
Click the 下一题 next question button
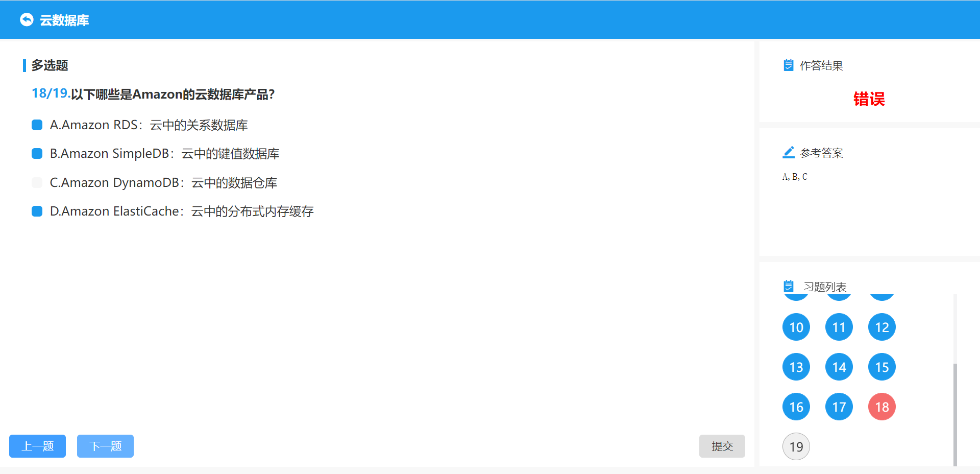click(x=105, y=446)
